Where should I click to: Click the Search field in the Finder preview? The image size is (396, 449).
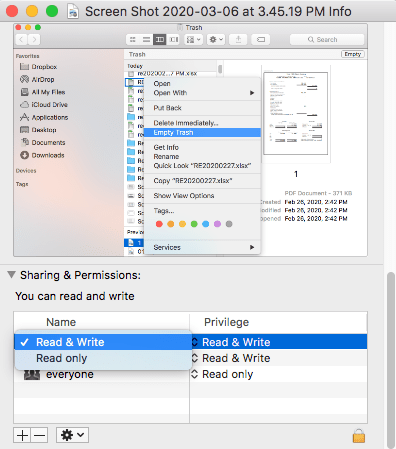[327, 40]
